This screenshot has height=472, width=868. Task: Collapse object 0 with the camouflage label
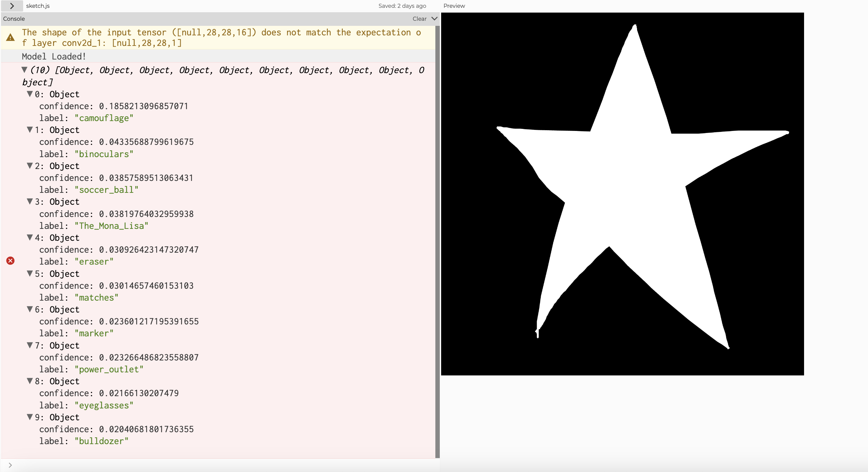tap(30, 94)
